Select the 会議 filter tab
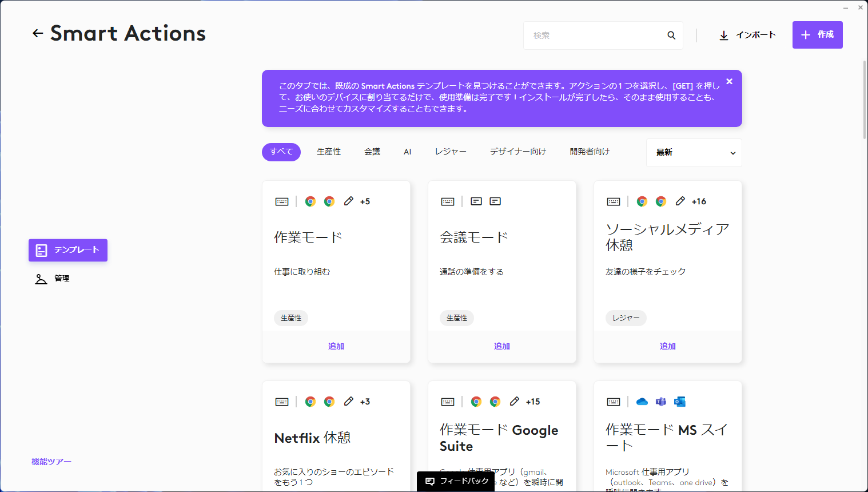This screenshot has height=492, width=868. 372,152
